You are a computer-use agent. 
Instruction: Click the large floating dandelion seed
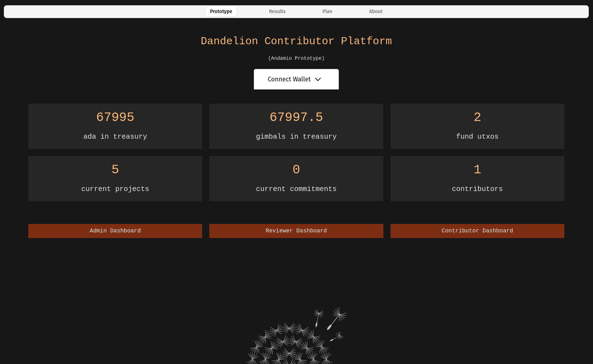(336, 318)
